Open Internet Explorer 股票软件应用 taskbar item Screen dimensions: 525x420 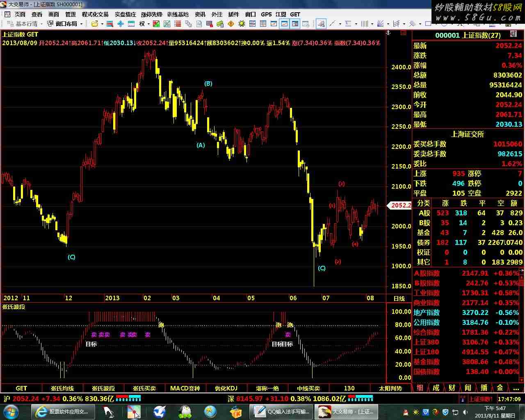click(x=63, y=411)
